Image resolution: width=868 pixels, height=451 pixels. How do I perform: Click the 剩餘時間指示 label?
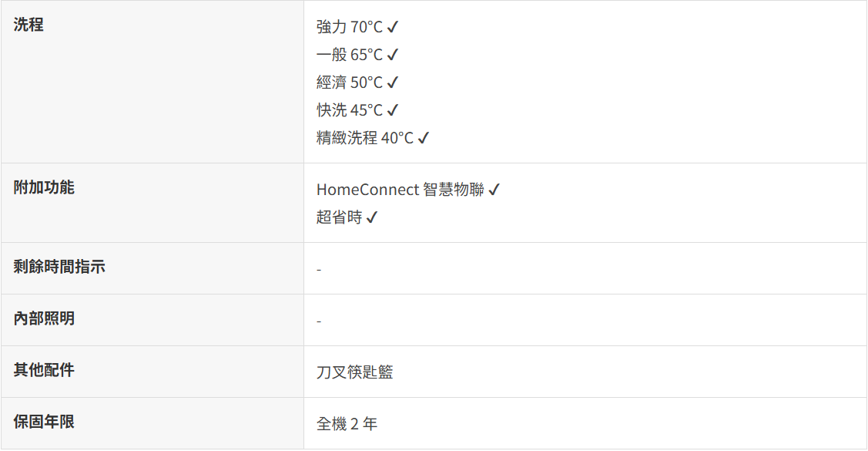coord(59,267)
